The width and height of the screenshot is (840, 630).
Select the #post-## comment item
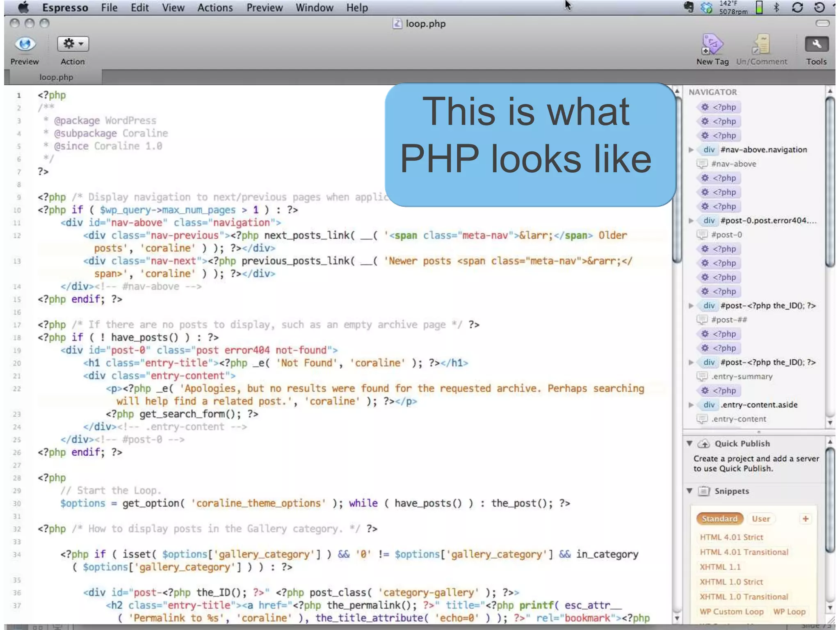722,320
